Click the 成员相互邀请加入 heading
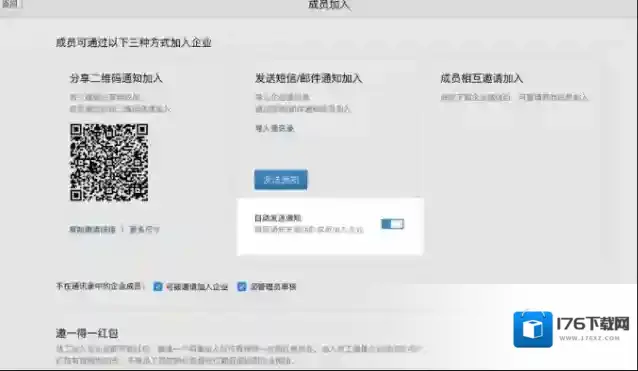This screenshot has width=638, height=371. pos(481,78)
